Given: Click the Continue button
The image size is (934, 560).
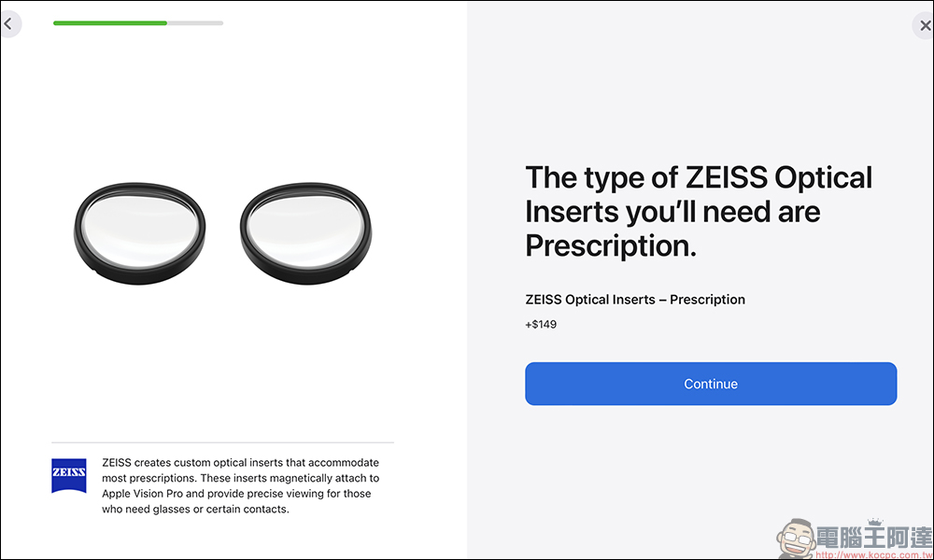Looking at the screenshot, I should 711,384.
